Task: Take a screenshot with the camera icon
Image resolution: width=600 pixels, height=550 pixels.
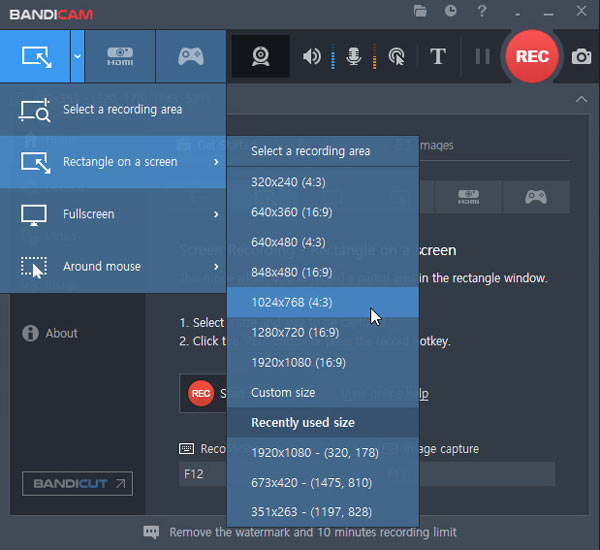Action: tap(581, 57)
